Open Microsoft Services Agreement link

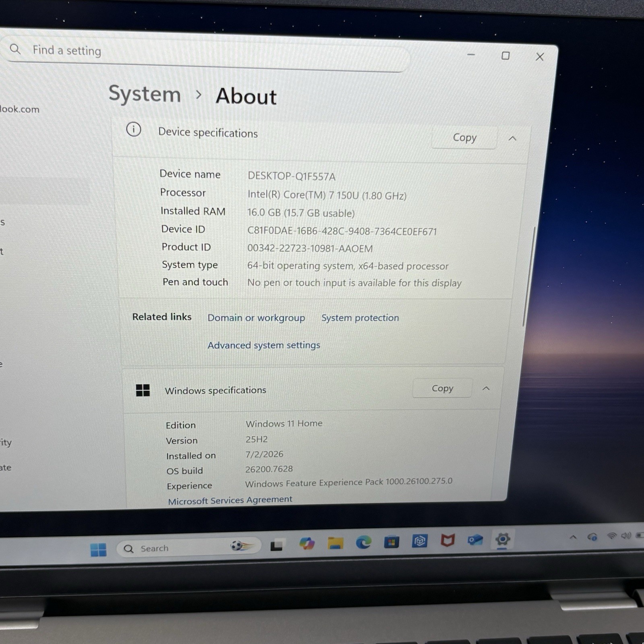(x=230, y=500)
